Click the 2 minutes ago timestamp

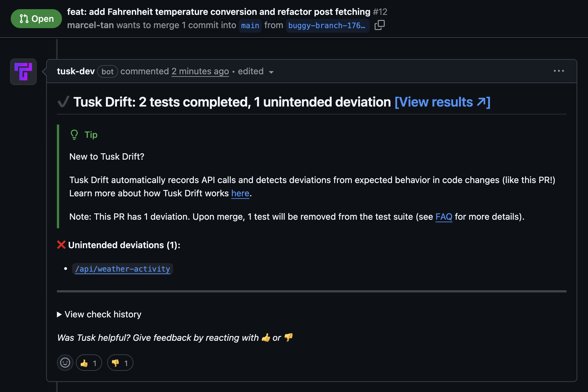tap(200, 71)
